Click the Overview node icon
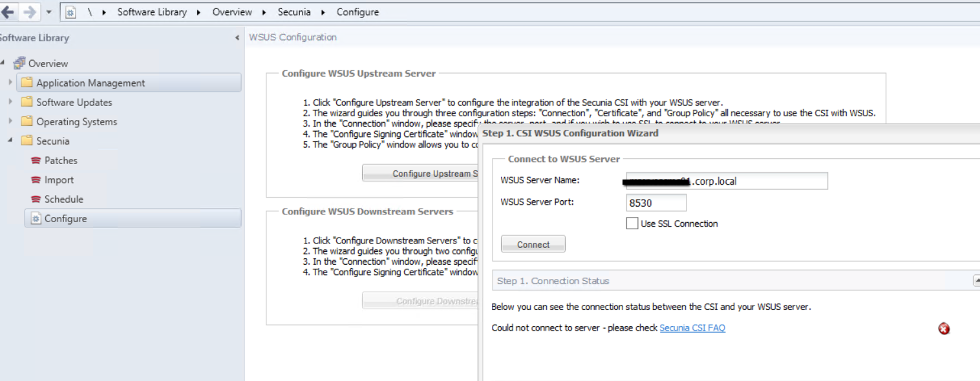The image size is (980, 381). click(19, 63)
